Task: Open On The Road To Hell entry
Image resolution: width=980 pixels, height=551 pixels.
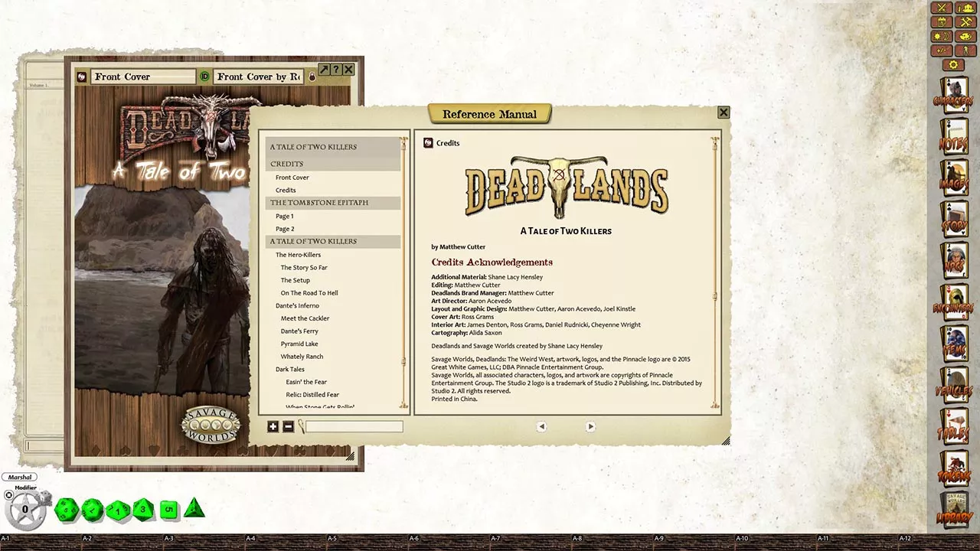Action: coord(309,293)
